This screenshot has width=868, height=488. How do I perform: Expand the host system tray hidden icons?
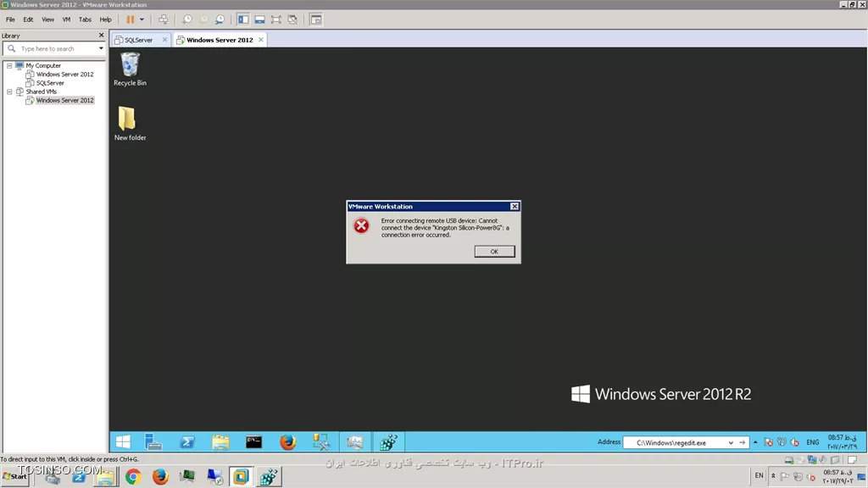click(773, 476)
